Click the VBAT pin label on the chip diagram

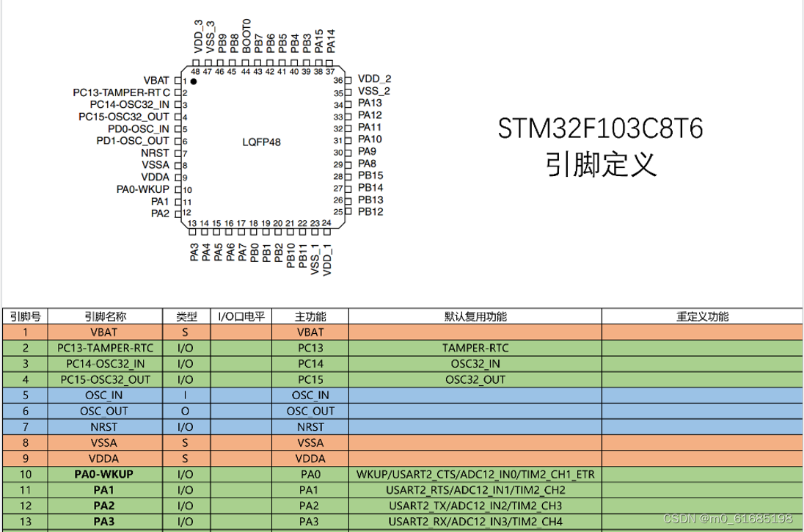[x=156, y=81]
